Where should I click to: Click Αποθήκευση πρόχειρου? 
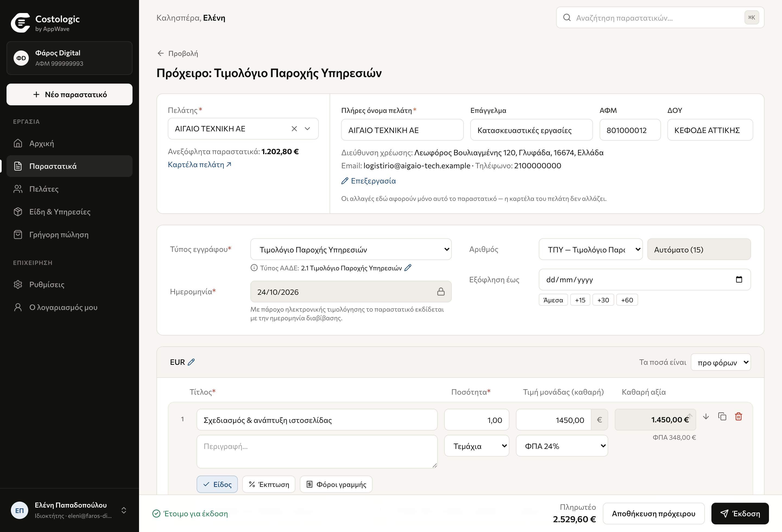click(654, 514)
